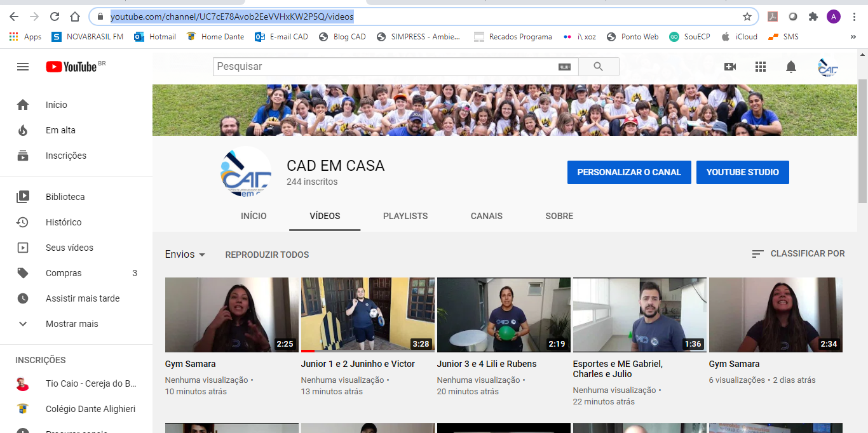Viewport: 868px width, 433px height.
Task: Open Tio Caio subscription channel
Action: click(76, 383)
